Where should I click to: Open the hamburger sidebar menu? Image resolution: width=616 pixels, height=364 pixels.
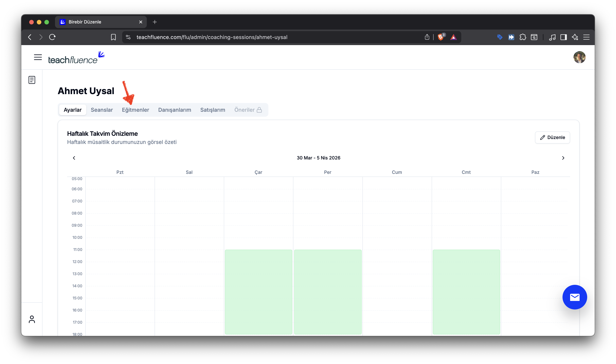coord(38,57)
